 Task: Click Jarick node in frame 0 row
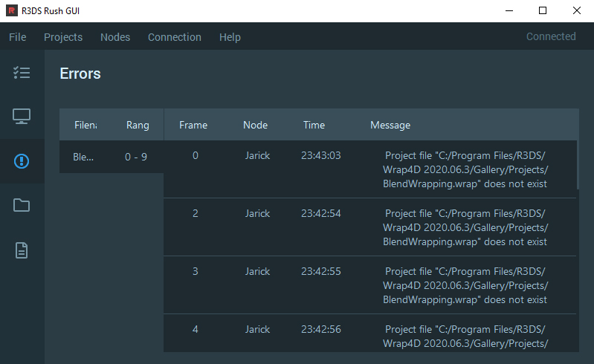[x=258, y=155]
